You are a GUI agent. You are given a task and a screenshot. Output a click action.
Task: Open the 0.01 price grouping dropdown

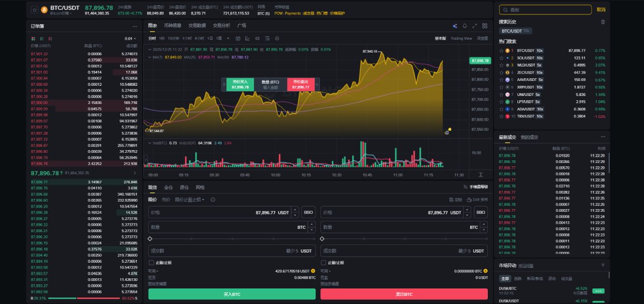pos(130,39)
